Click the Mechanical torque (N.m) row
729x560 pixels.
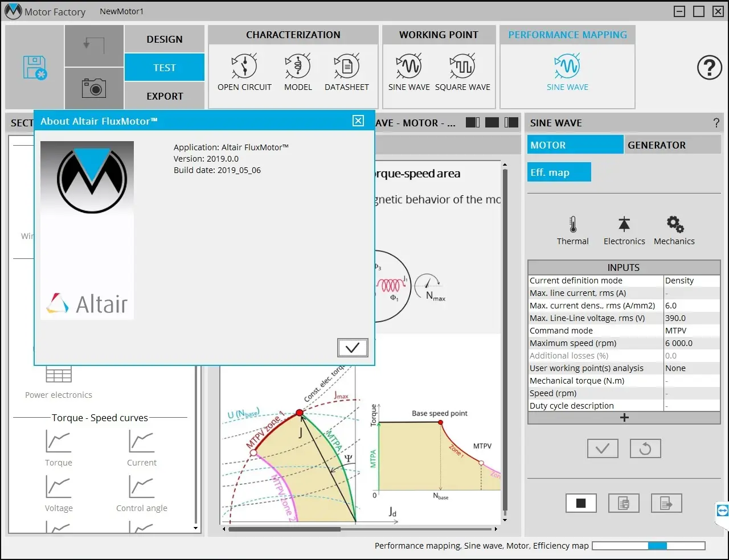tap(624, 381)
